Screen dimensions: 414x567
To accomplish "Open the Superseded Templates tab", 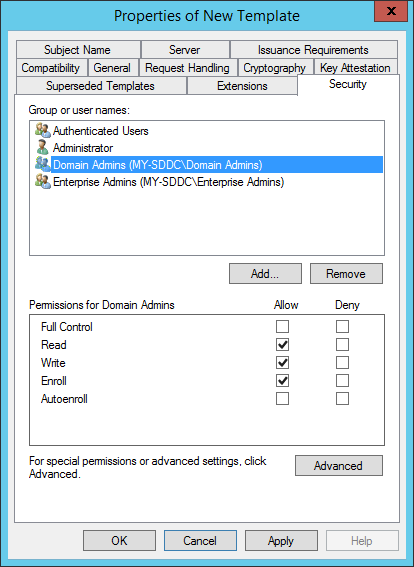I will [101, 86].
